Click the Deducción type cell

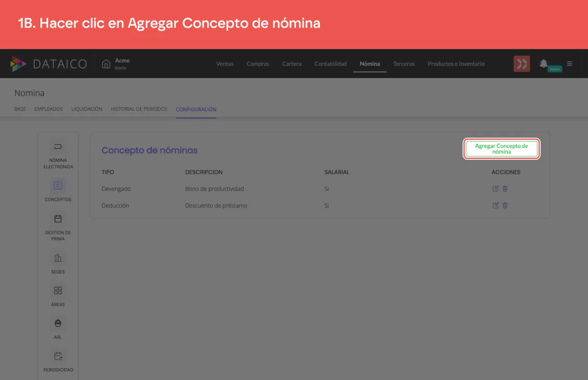pos(115,205)
